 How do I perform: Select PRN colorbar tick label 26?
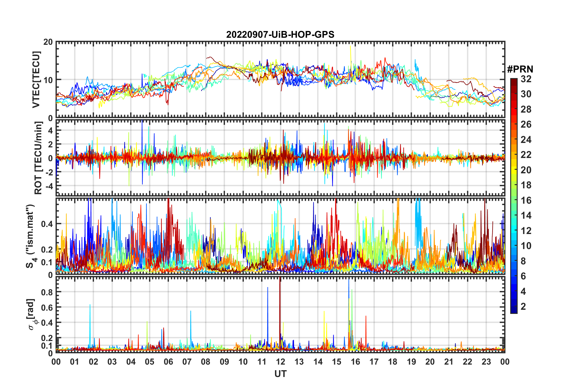pos(526,124)
